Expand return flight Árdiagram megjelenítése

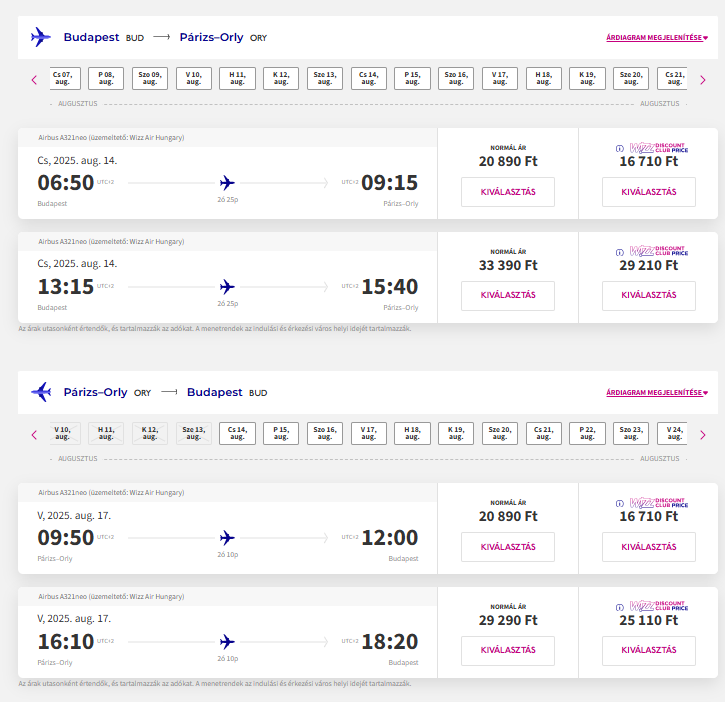657,393
